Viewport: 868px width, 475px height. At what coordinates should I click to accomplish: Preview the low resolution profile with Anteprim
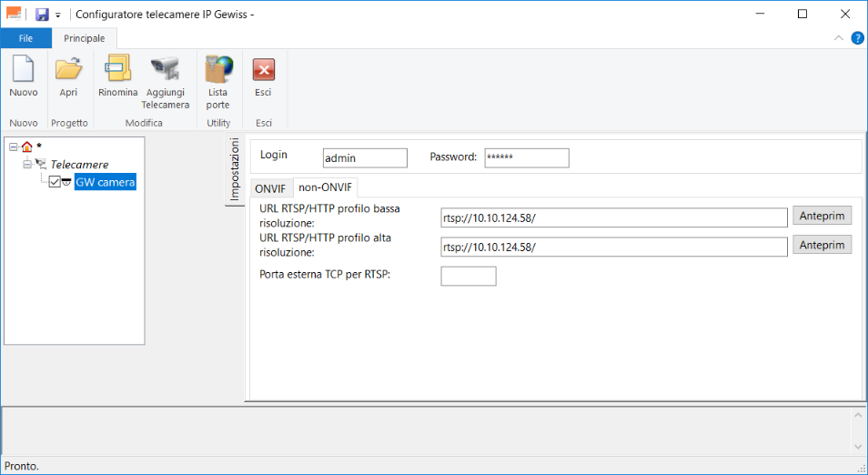pos(823,216)
